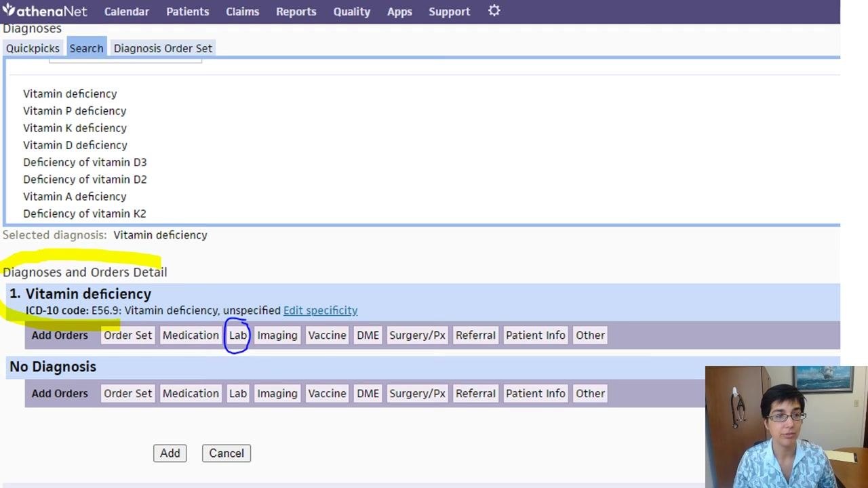The height and width of the screenshot is (488, 868).
Task: Click the athenaNet logo
Action: [45, 12]
